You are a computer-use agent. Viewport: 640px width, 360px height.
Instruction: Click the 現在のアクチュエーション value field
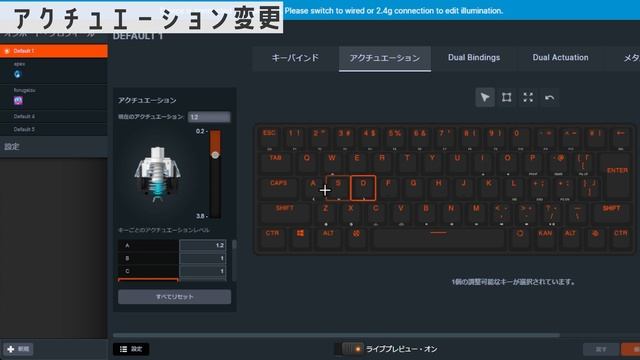pos(209,117)
